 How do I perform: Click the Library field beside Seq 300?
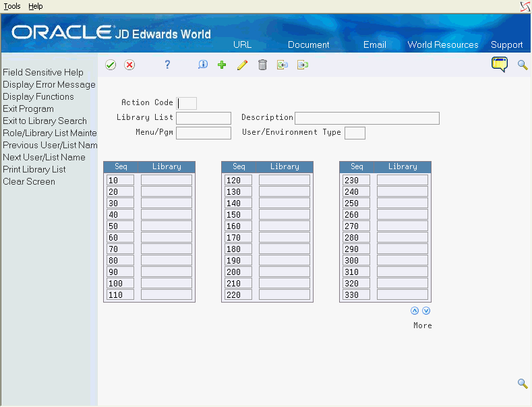(x=403, y=260)
